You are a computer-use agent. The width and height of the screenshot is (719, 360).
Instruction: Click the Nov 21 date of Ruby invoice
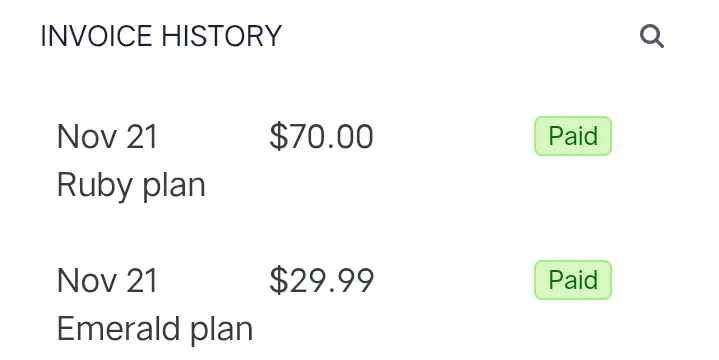(x=107, y=137)
